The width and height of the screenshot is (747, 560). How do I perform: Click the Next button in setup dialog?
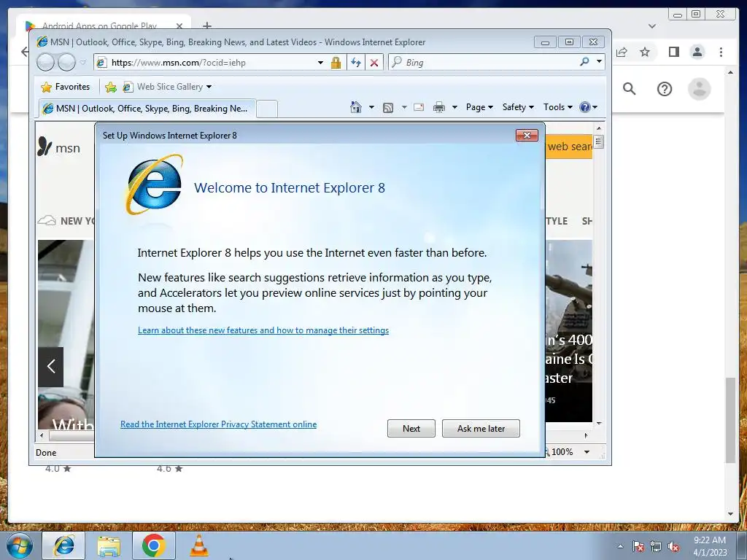tap(411, 429)
